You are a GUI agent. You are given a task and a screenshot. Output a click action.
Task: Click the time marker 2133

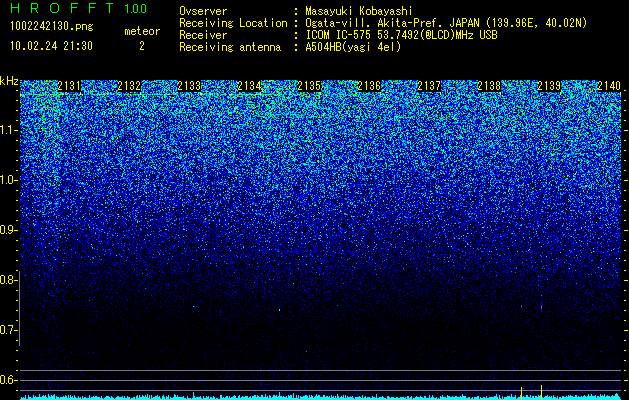tap(189, 86)
